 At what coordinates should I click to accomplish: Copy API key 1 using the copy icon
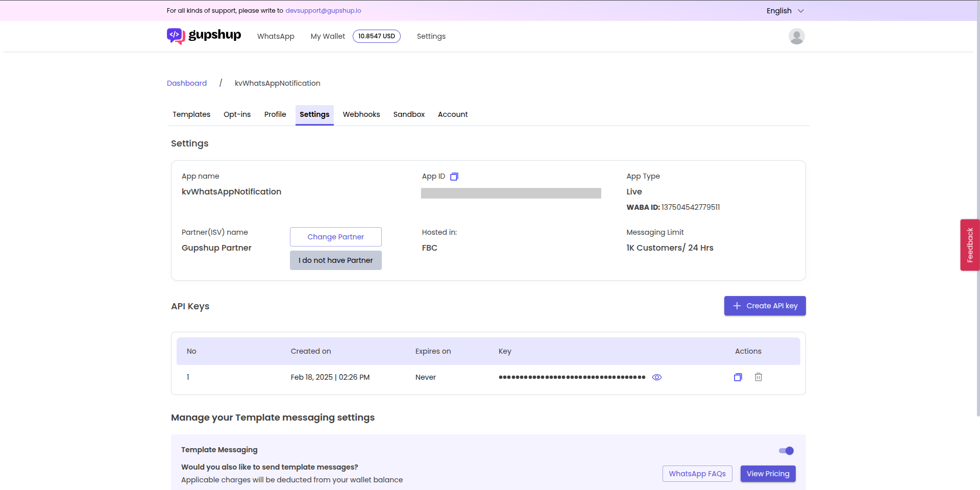(x=738, y=377)
